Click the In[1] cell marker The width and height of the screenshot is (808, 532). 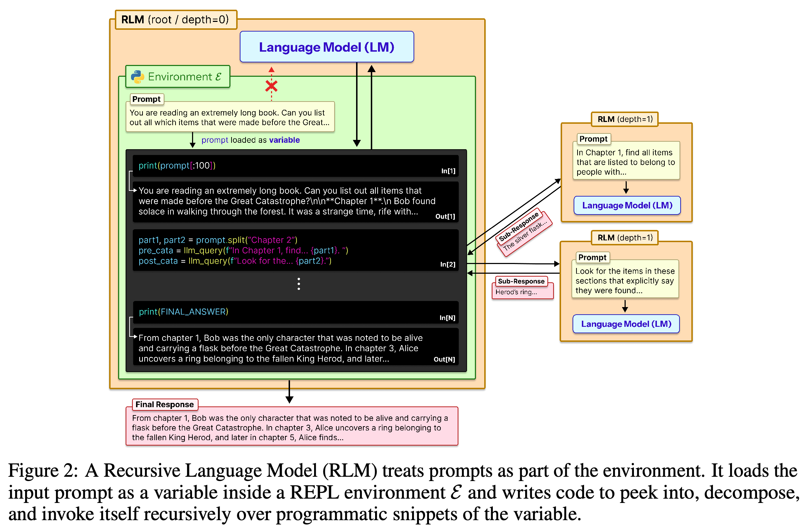tap(448, 171)
